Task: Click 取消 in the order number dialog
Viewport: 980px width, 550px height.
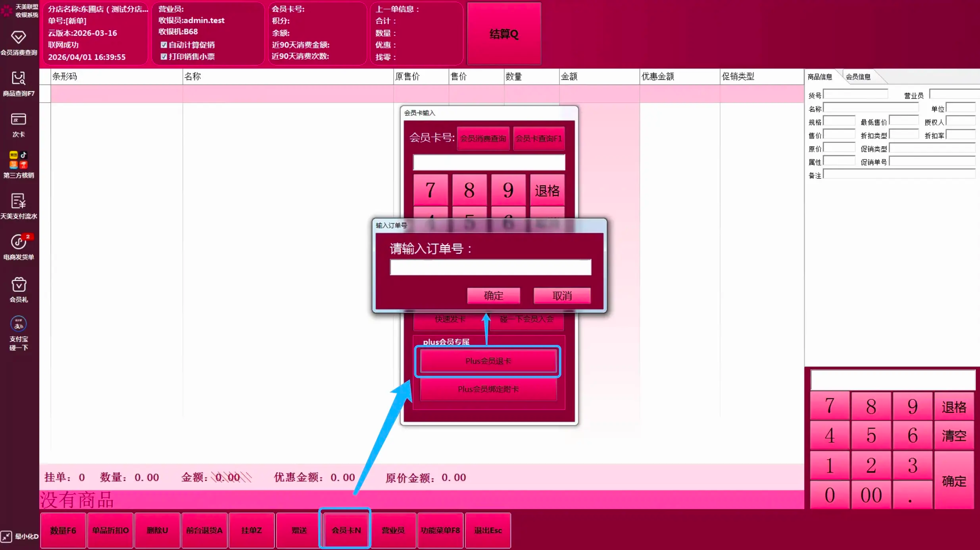Action: [562, 296]
